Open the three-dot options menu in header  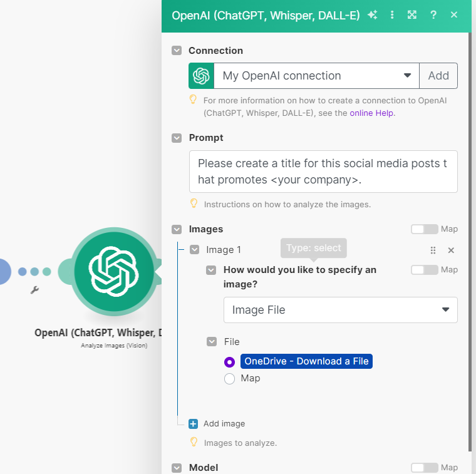click(x=392, y=14)
